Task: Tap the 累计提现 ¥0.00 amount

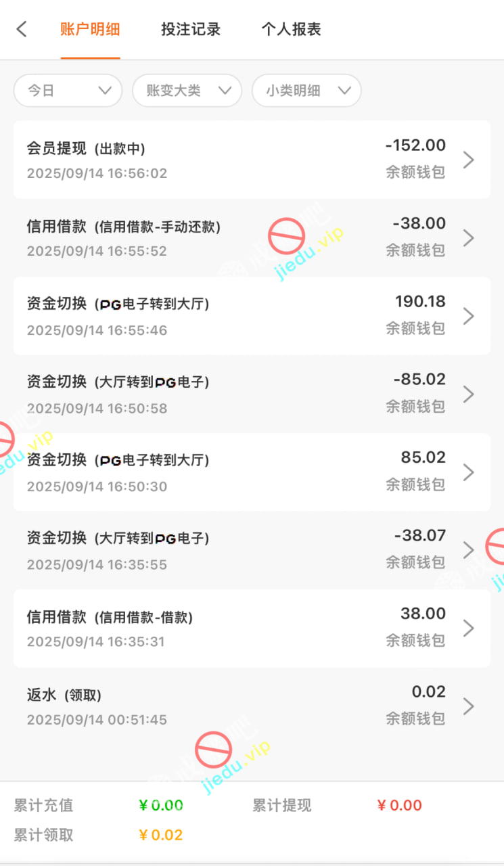Action: click(399, 805)
